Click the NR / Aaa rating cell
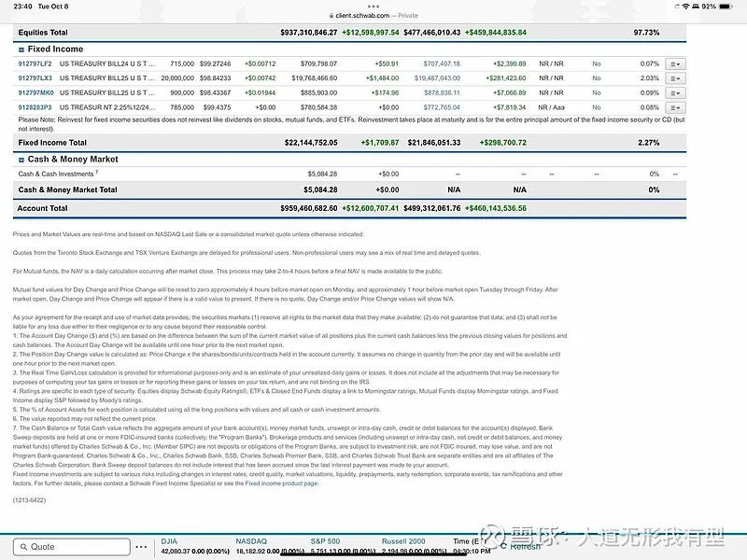This screenshot has height=560, width=747. tap(552, 107)
